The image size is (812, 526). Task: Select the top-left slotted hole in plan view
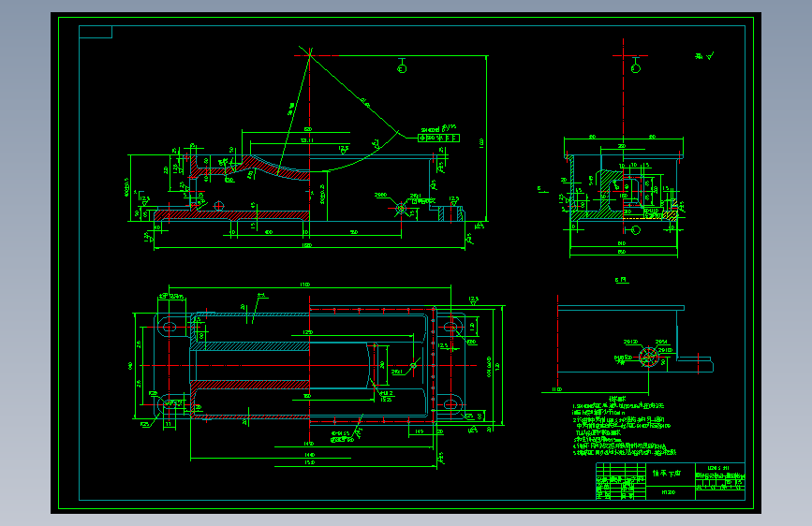click(170, 327)
